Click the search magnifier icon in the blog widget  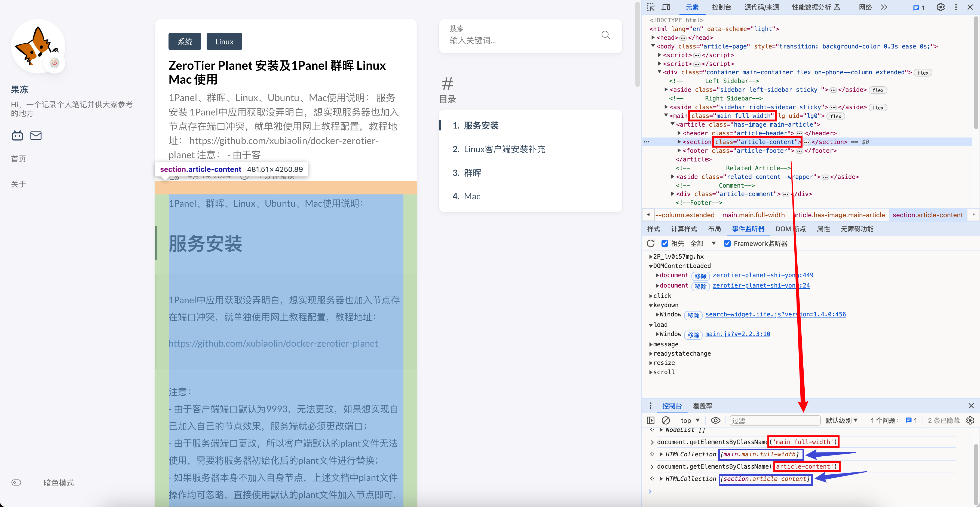tap(606, 35)
